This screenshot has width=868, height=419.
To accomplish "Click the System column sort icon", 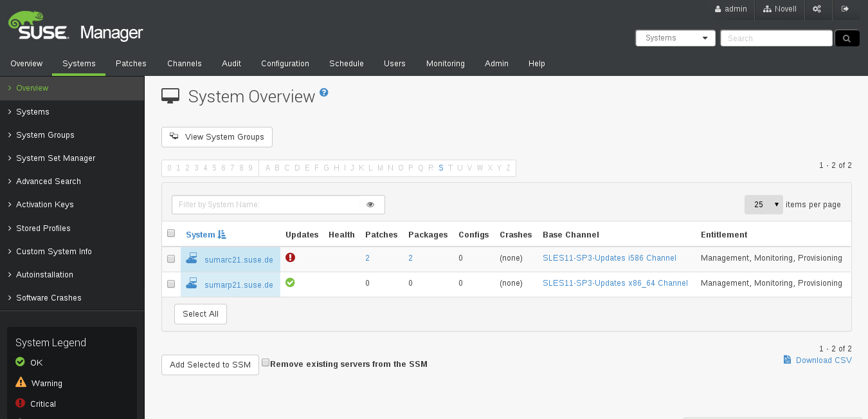I will [222, 235].
